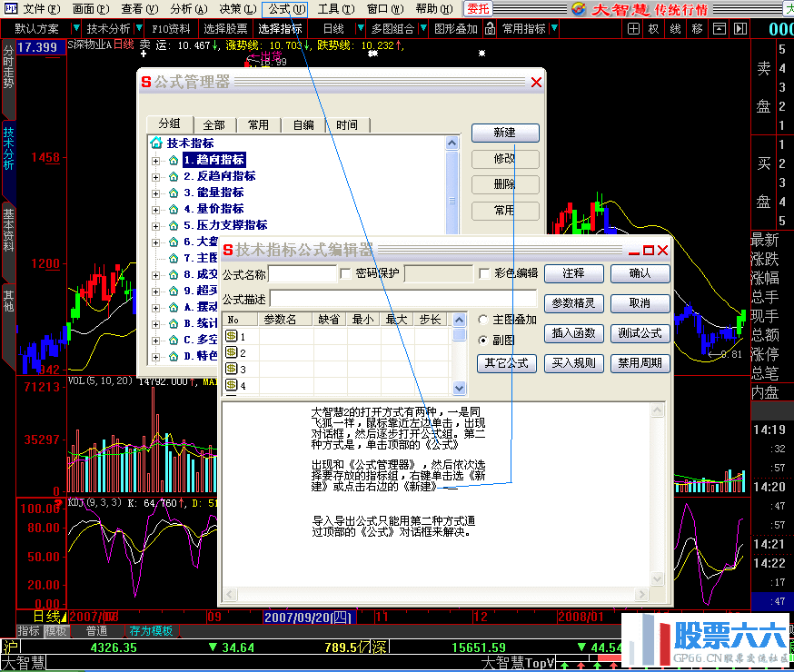Click the 技术指标 home icon in formula tree

click(x=154, y=143)
